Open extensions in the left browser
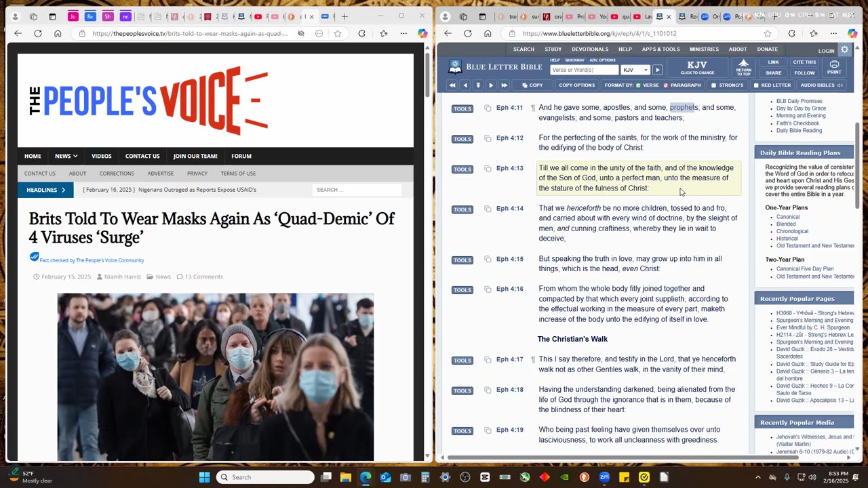Screen dimensions: 868x488 tap(362, 33)
